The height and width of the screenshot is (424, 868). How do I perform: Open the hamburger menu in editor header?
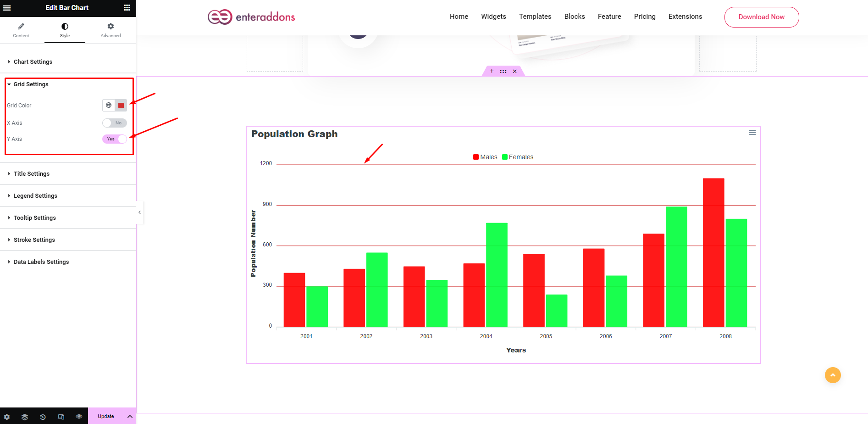pos(7,8)
